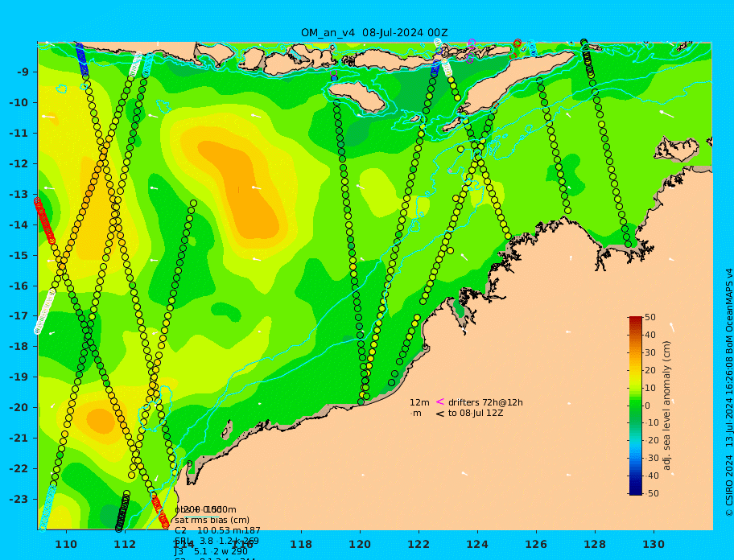The width and height of the screenshot is (734, 560).
Task: Click latitude axis label '-14'
Action: click(x=19, y=225)
